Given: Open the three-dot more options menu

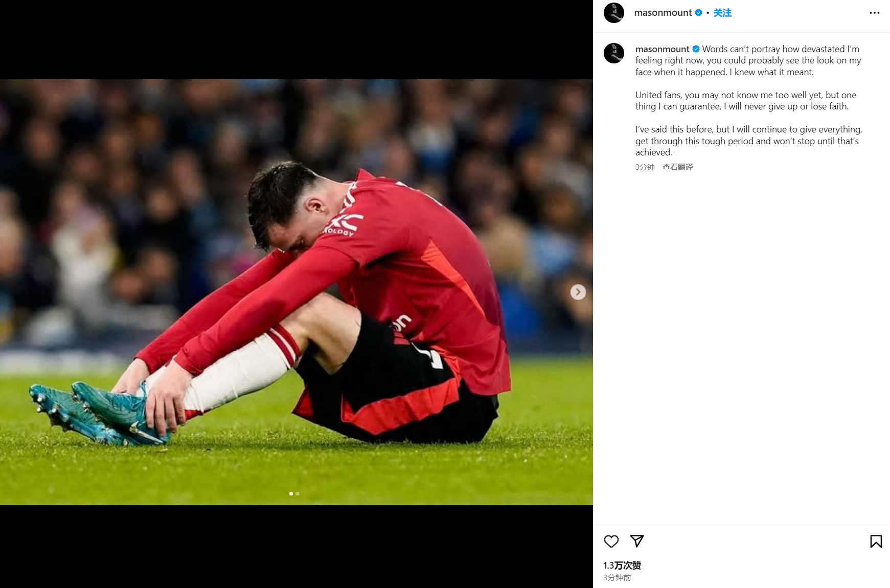Looking at the screenshot, I should point(874,13).
